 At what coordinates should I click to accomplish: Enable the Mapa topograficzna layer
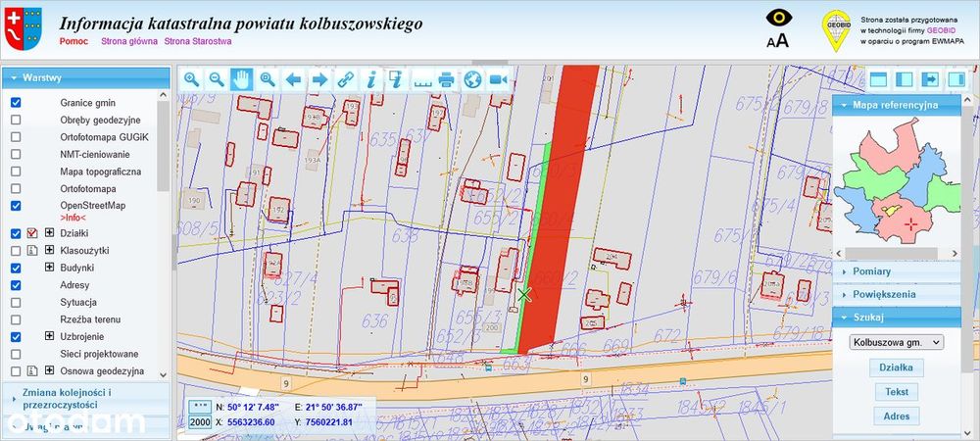[16, 171]
